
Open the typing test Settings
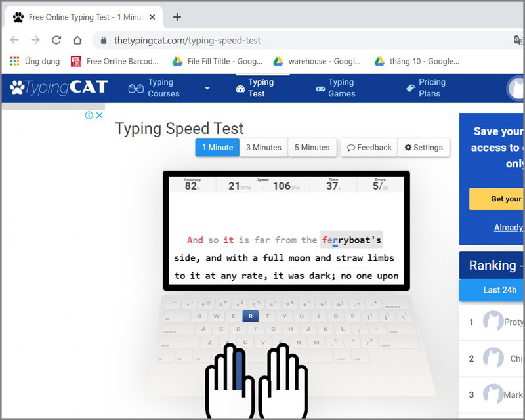click(423, 148)
